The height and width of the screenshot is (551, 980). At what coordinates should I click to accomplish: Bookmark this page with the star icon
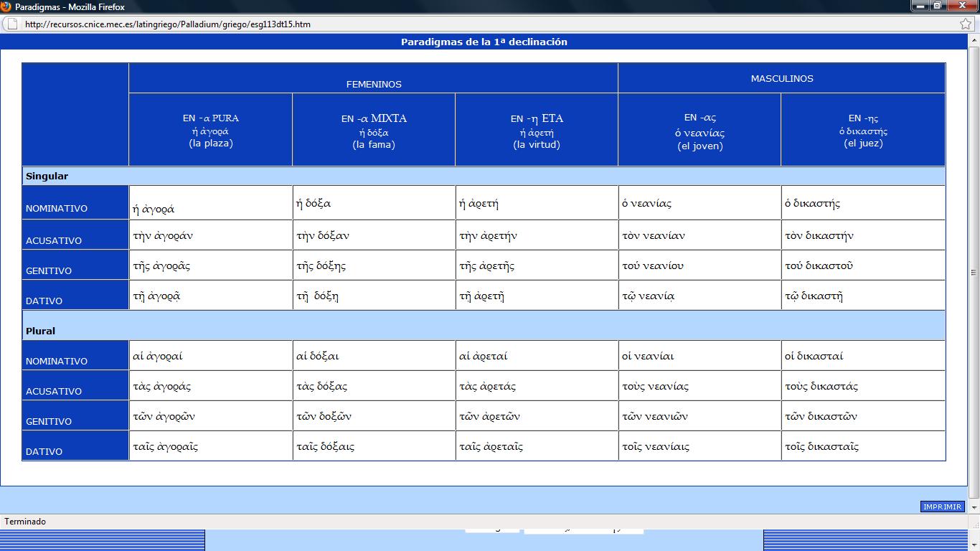coord(966,24)
